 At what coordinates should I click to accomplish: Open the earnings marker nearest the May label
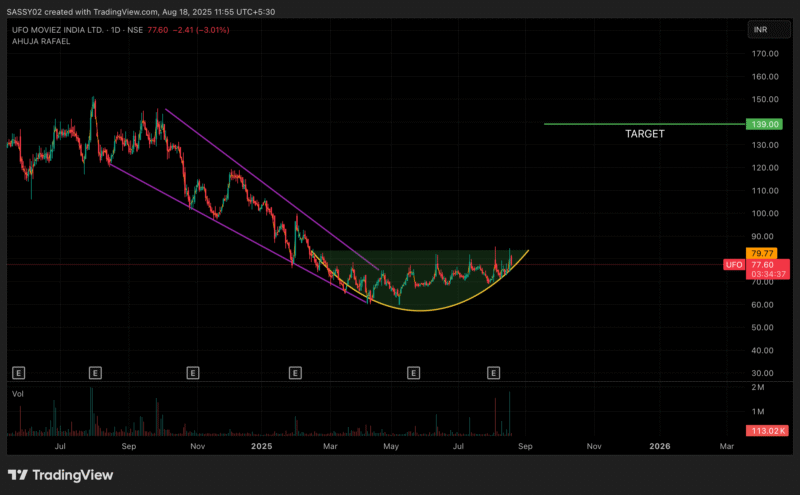[412, 373]
